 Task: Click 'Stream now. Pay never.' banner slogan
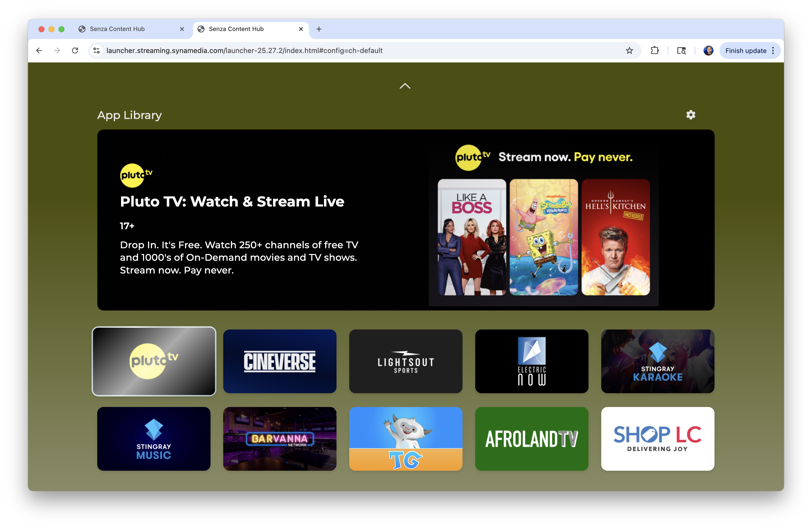point(565,157)
